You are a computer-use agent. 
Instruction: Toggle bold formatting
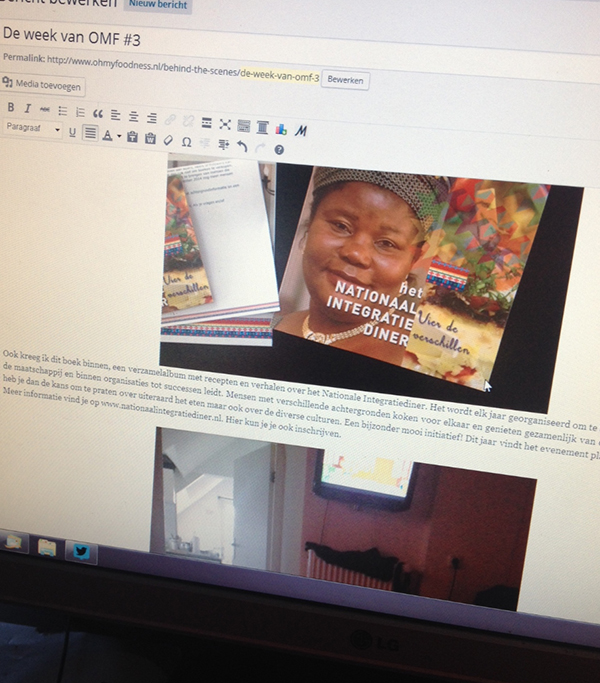(11, 107)
